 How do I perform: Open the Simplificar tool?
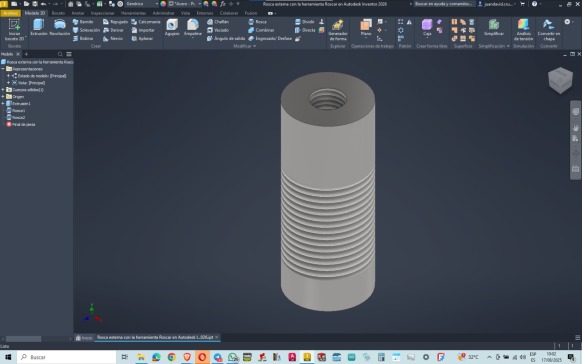[x=494, y=27]
